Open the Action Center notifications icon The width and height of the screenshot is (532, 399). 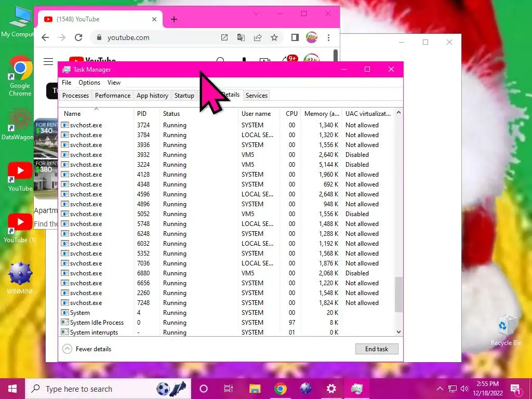(x=516, y=389)
